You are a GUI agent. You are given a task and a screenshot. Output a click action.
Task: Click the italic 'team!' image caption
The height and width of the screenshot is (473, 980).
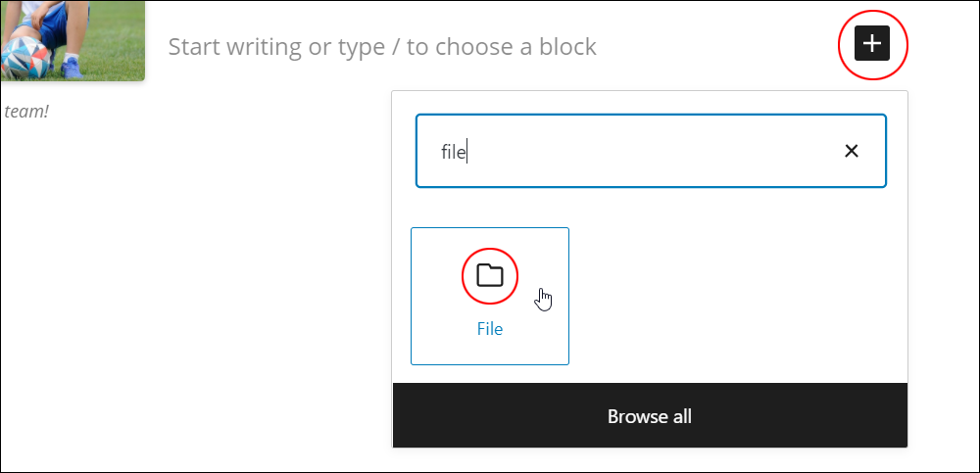click(x=26, y=112)
